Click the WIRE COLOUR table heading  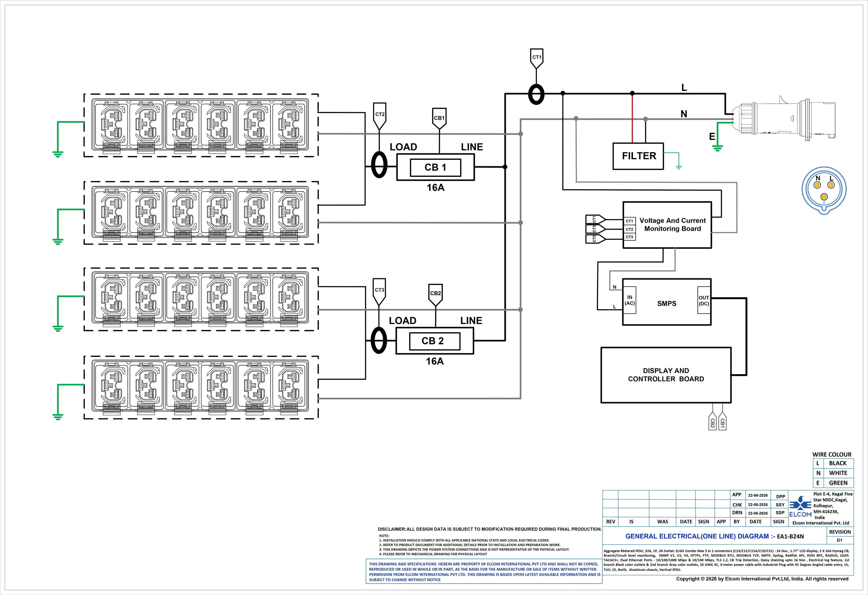(x=832, y=454)
